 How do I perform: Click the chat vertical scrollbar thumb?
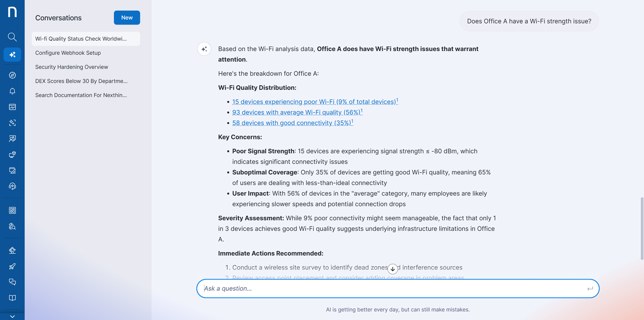(x=641, y=229)
